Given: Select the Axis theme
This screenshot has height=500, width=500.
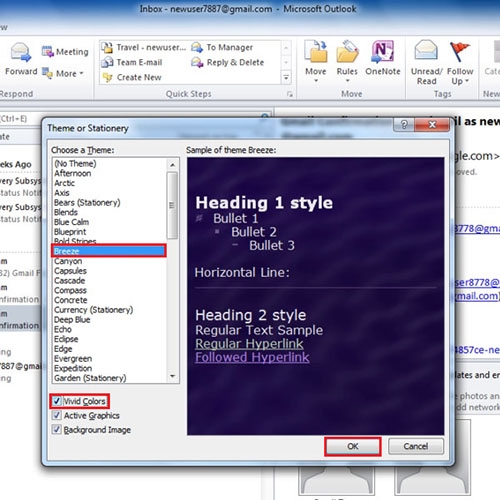Looking at the screenshot, I should pos(62,193).
